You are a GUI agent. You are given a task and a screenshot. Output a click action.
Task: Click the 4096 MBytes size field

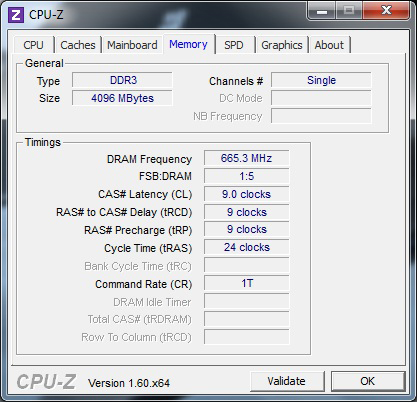pos(122,98)
